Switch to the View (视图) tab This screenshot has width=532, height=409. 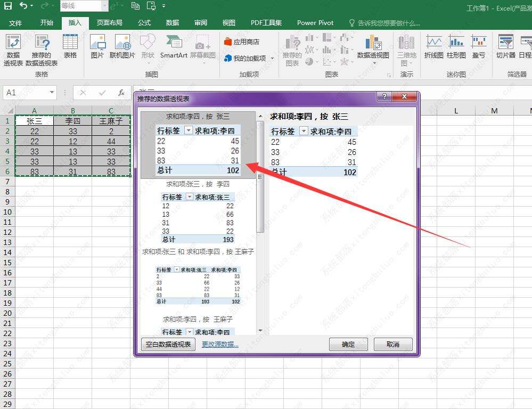click(x=228, y=22)
